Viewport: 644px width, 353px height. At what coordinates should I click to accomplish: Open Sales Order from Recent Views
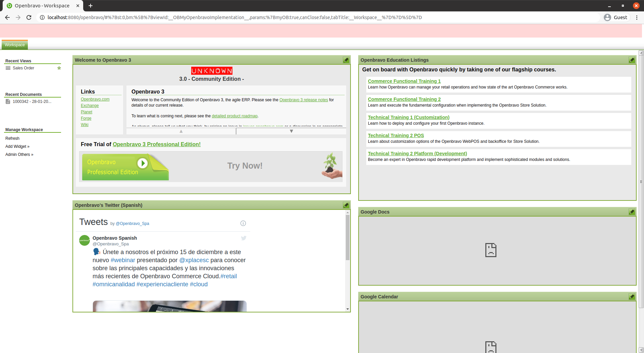[23, 68]
